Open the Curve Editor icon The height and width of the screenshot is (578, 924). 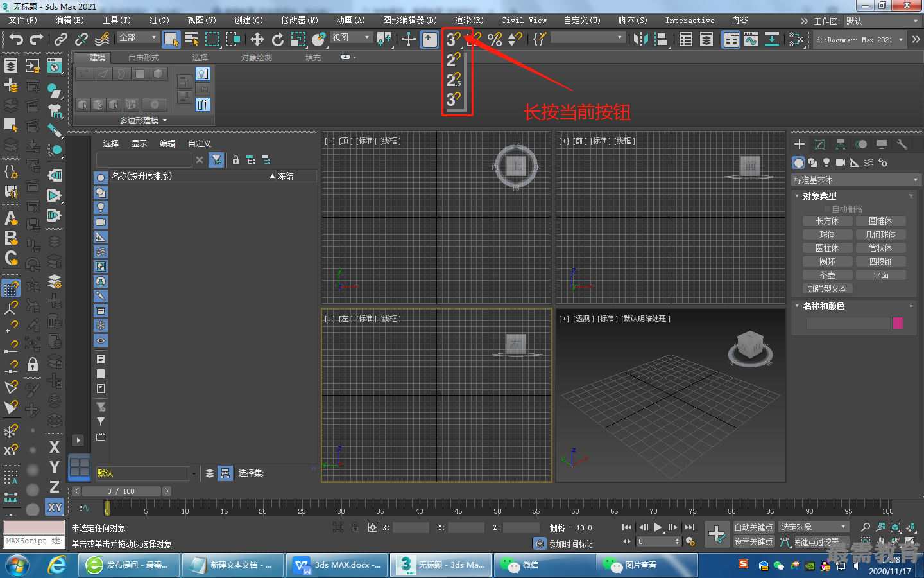(x=751, y=39)
